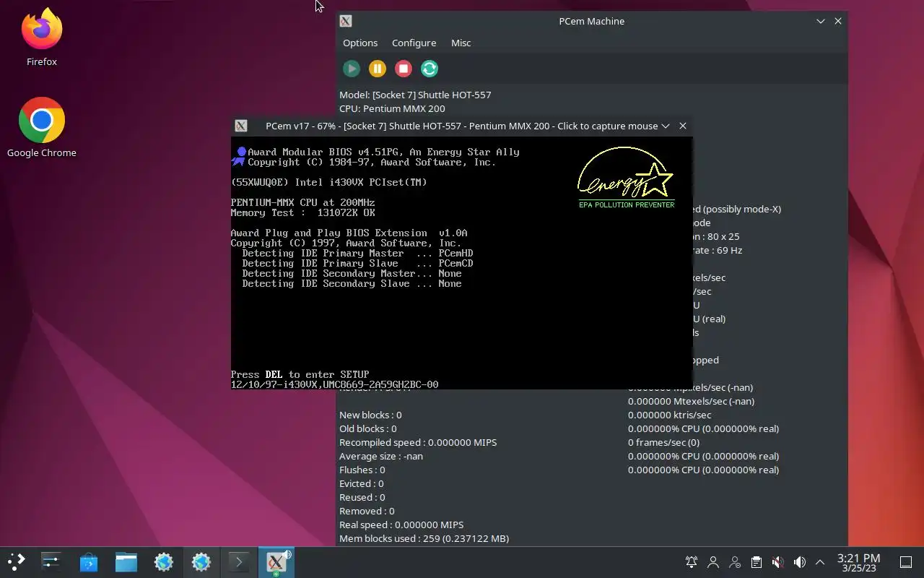The width and height of the screenshot is (924, 578).
Task: Click the X11 icon in PCem v17 title bar
Action: [241, 126]
